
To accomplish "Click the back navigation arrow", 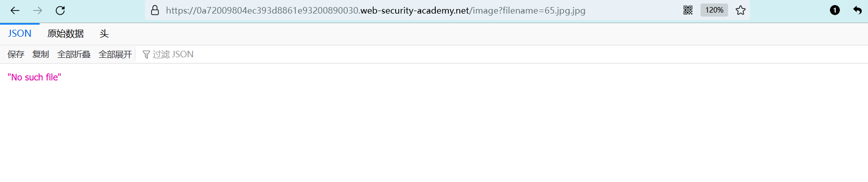I will (15, 11).
